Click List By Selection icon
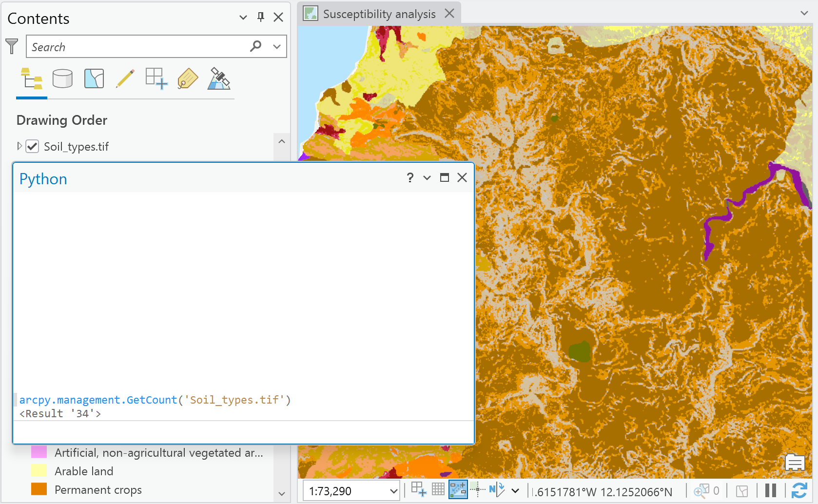818x504 pixels. (x=94, y=78)
